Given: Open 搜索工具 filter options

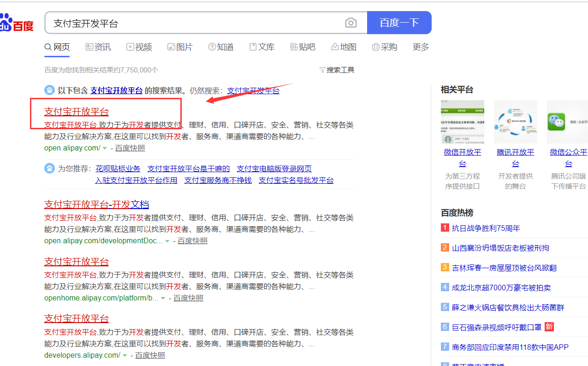Looking at the screenshot, I should click(x=337, y=70).
